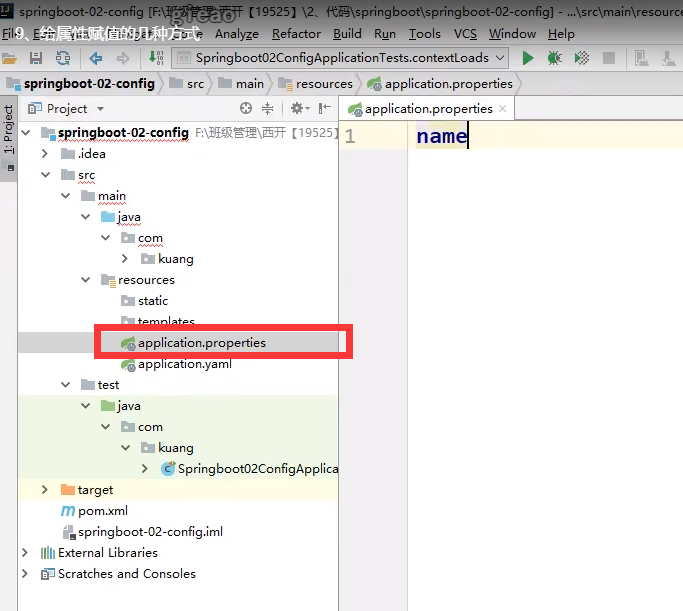Close the application.properties editor tab
This screenshot has width=683, height=611.
(x=502, y=108)
